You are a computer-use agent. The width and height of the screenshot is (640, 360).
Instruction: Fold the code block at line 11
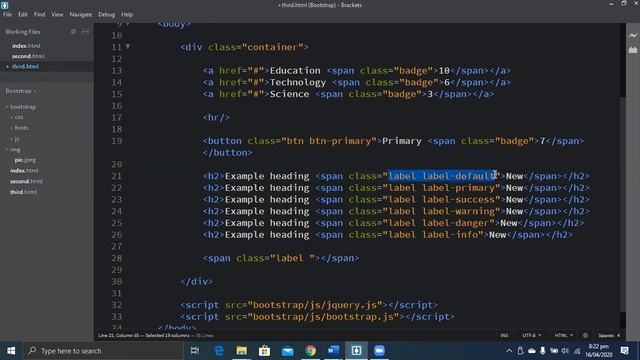[128, 47]
